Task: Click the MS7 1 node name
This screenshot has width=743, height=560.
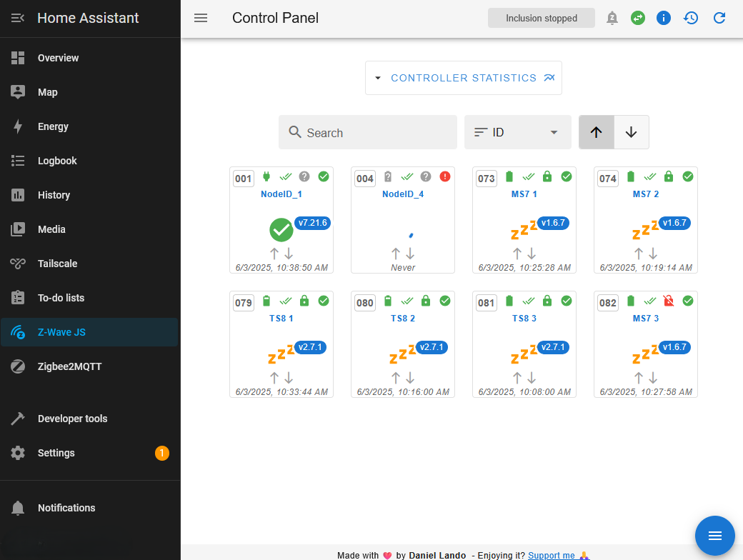Action: [524, 194]
